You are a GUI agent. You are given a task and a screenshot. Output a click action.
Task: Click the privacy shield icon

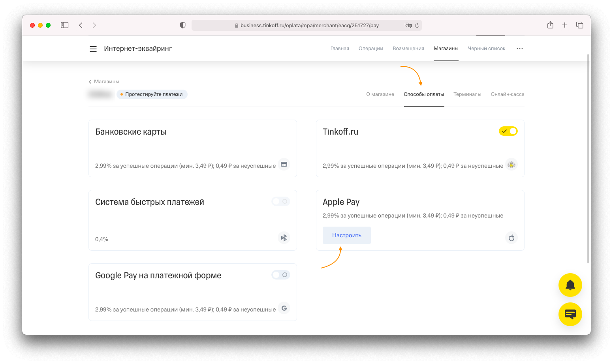click(182, 25)
